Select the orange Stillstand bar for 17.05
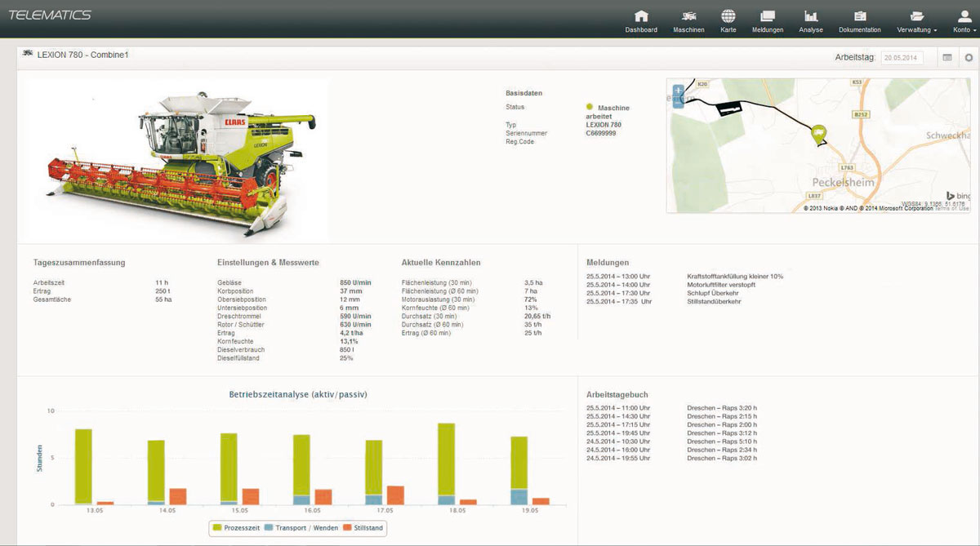Image resolution: width=980 pixels, height=546 pixels. click(x=395, y=495)
